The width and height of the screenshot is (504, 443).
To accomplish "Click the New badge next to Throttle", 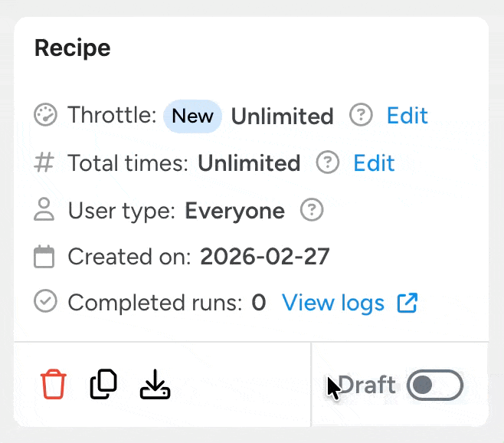I will click(192, 116).
